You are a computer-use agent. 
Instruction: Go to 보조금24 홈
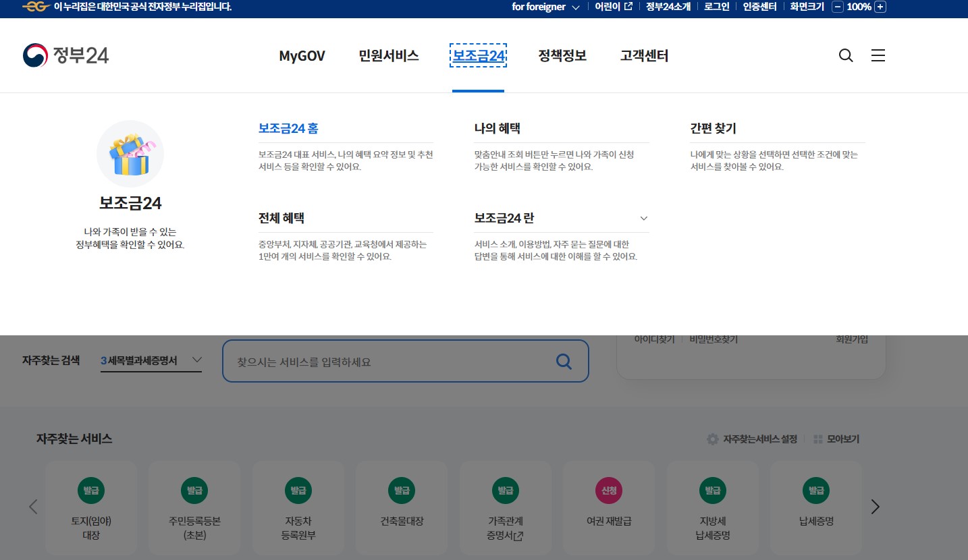(x=288, y=128)
